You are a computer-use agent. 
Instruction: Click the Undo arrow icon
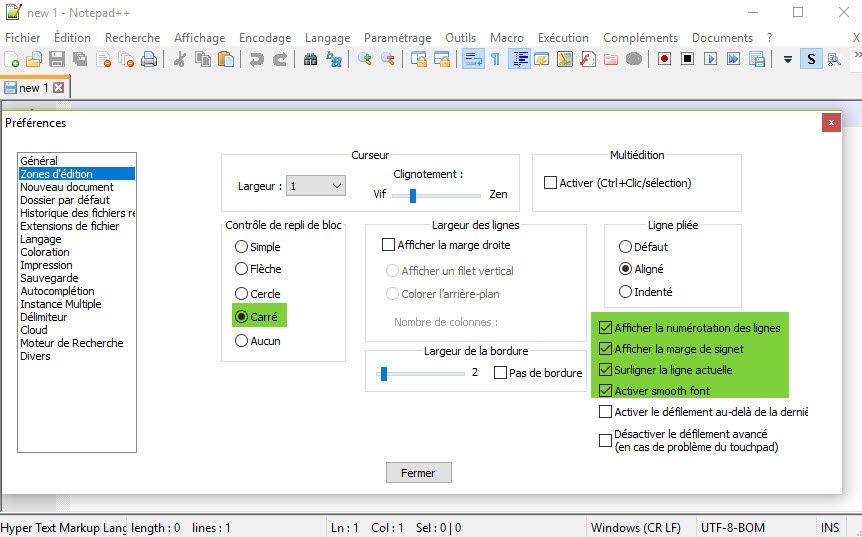256,59
